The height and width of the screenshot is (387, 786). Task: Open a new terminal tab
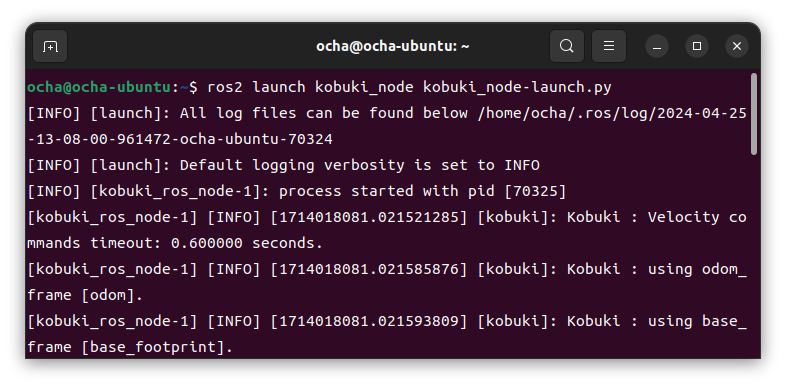click(x=50, y=47)
